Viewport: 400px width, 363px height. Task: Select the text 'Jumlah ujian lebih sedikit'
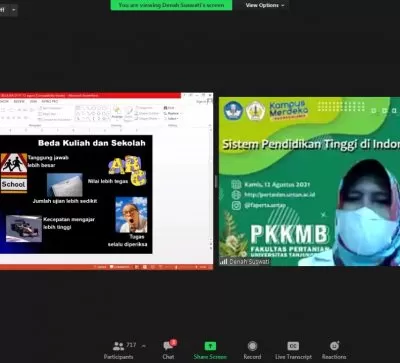[65, 201]
